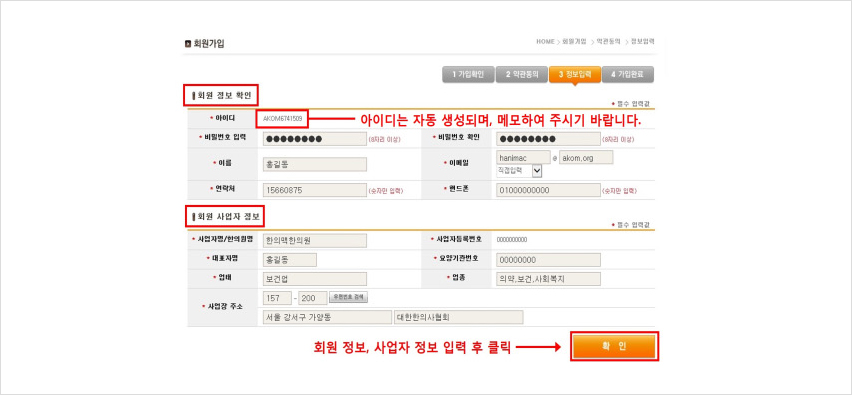Click the 우편번호 검색 button
Image resolution: width=852 pixels, height=395 pixels.
349,297
